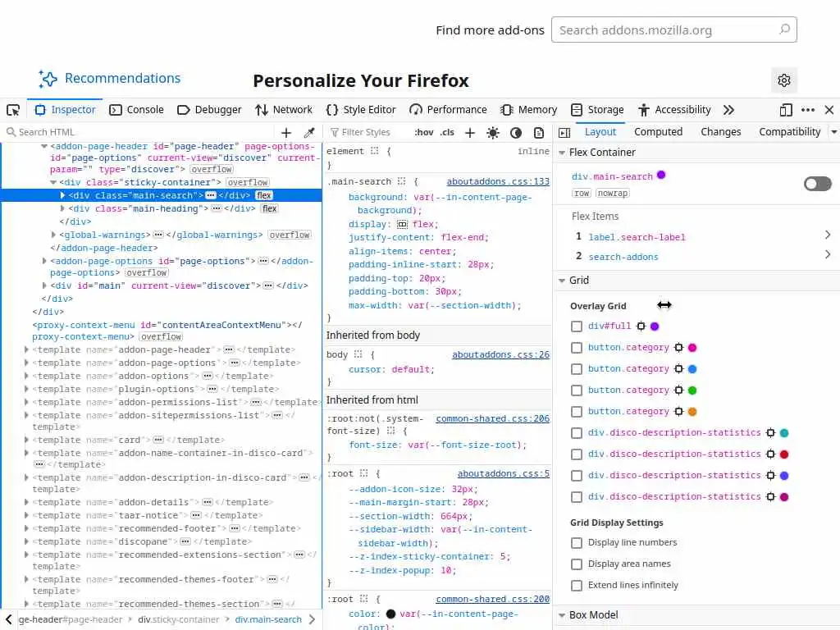Click the add-ons settings gear icon
Viewport: 840px width, 630px height.
tap(784, 80)
